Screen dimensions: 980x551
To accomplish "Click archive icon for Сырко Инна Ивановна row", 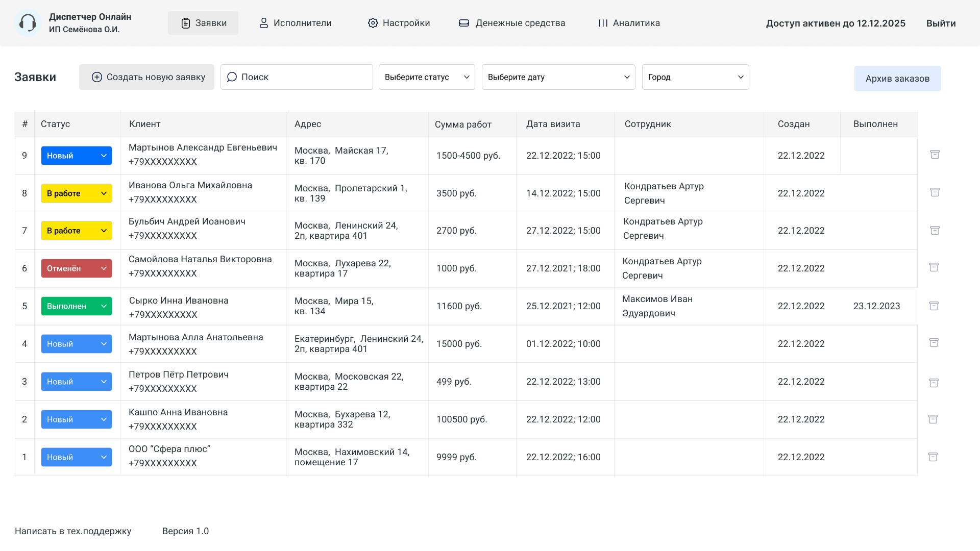I will (x=934, y=306).
